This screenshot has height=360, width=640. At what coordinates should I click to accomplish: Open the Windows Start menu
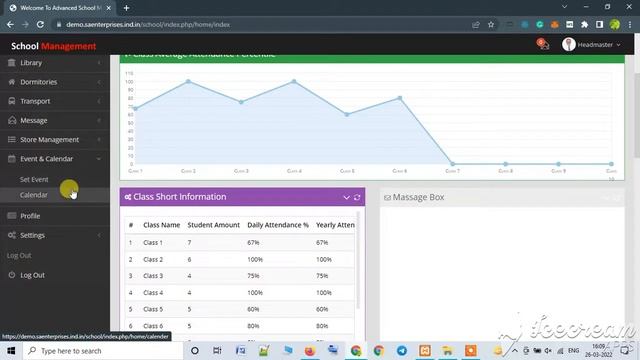pos(11,351)
